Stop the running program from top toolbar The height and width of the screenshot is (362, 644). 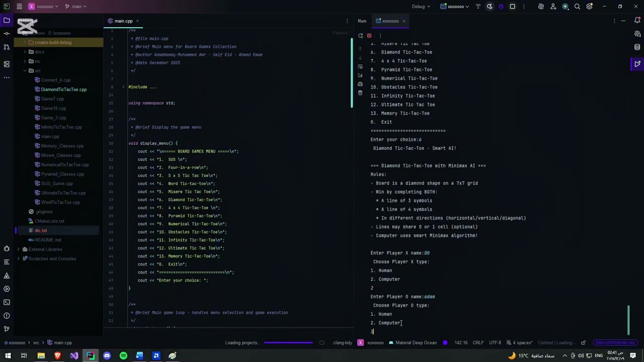pos(512,7)
